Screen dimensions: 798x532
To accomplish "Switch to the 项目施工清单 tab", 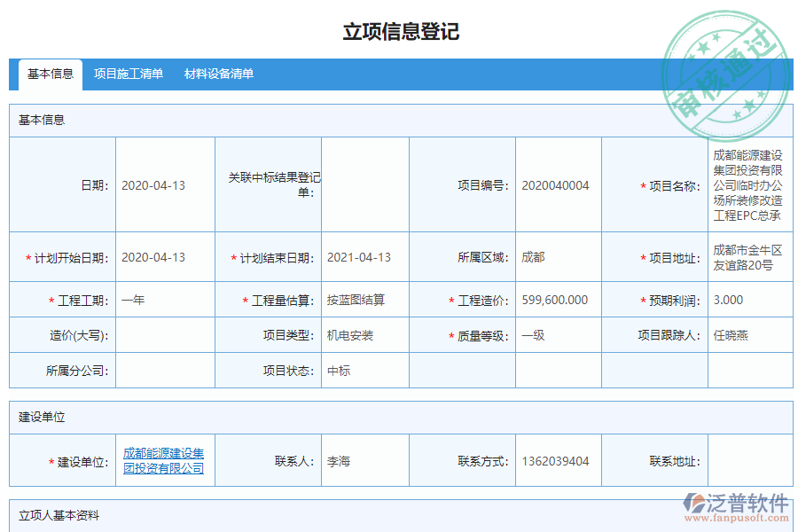I will [128, 74].
